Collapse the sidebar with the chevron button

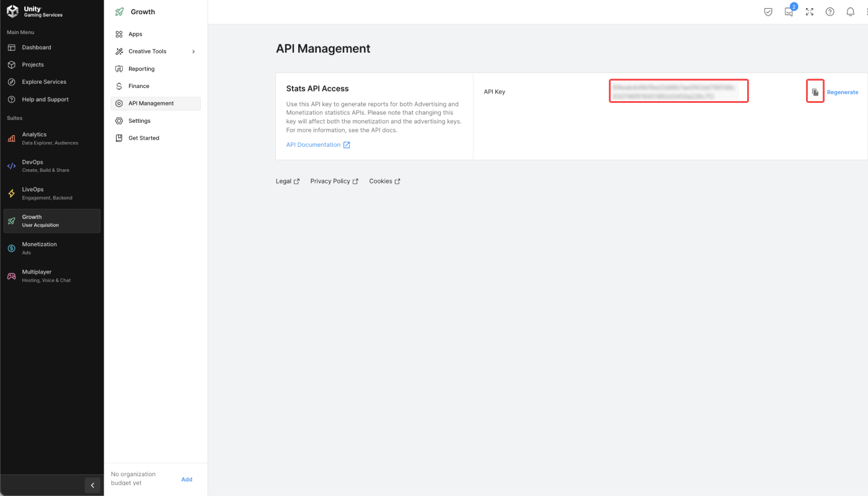coord(92,485)
